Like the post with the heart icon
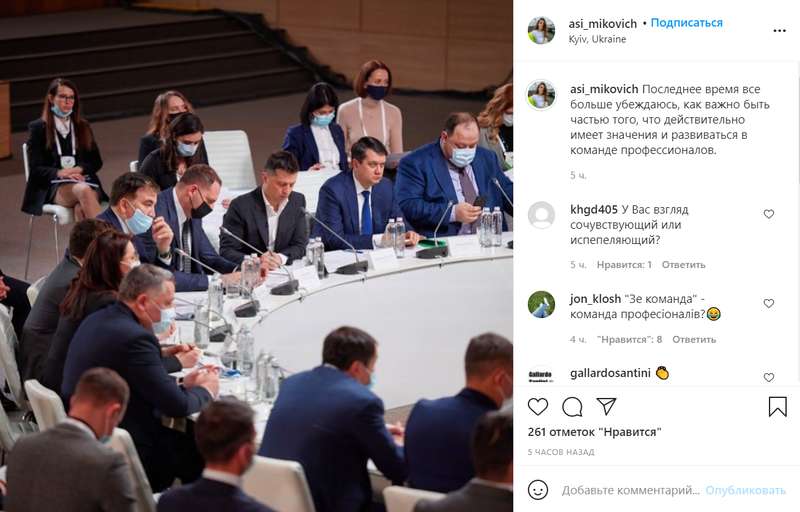 [x=538, y=407]
